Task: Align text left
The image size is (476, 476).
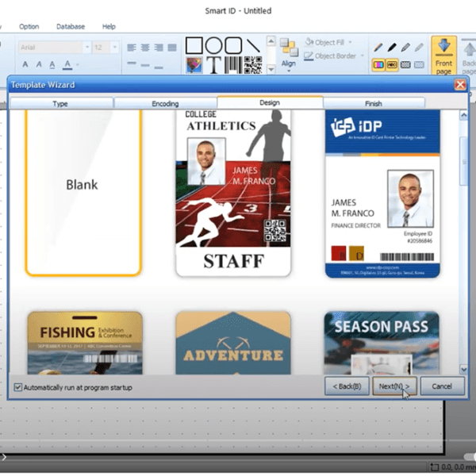Action: [132, 48]
